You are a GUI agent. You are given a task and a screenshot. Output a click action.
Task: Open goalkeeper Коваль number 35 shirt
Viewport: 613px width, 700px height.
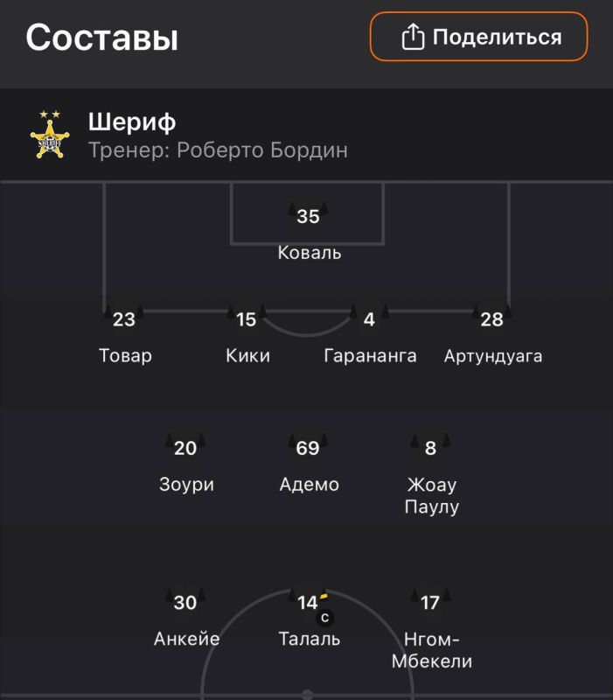[308, 216]
